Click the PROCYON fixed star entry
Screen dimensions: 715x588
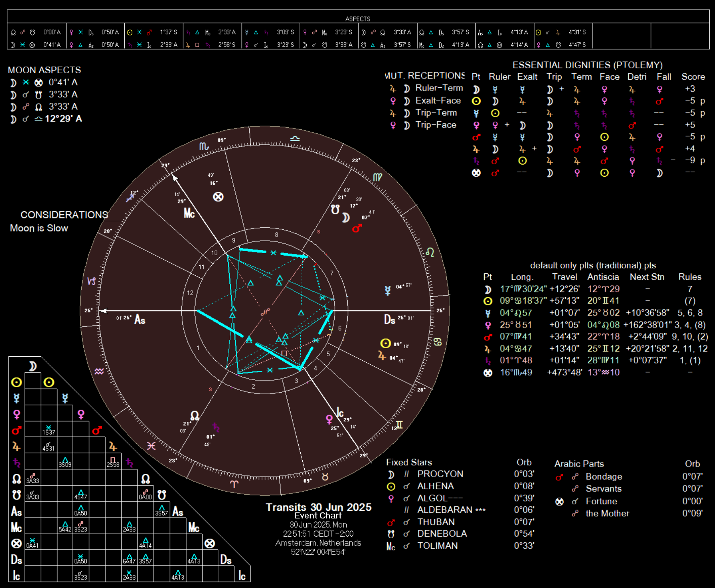(440, 474)
